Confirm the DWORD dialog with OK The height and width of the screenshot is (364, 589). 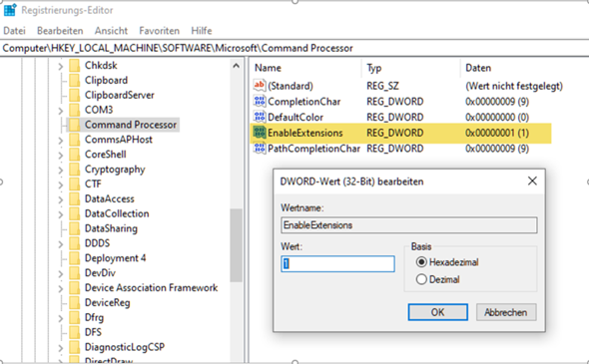tap(437, 312)
